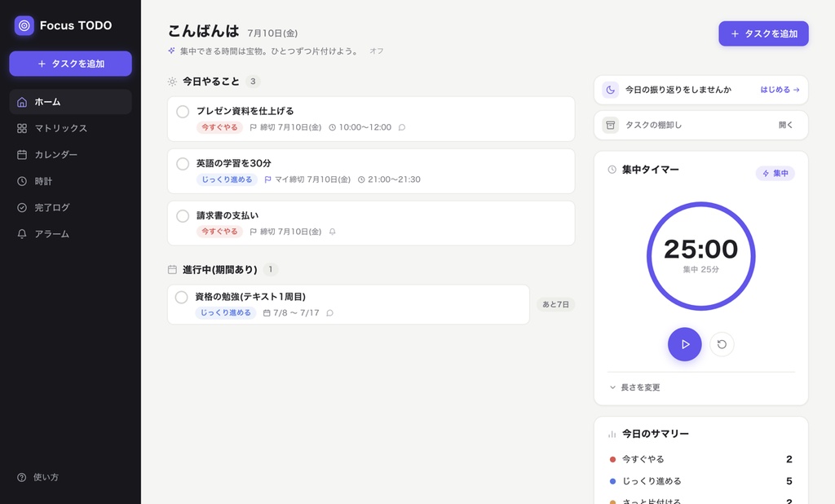835x504 pixels.
Task: Click the 今すぐやる summary row
Action: (x=700, y=459)
